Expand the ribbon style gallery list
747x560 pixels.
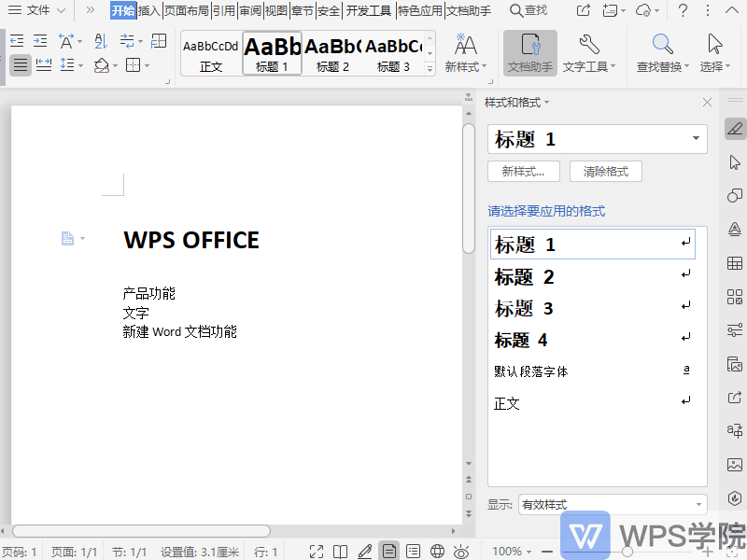click(430, 69)
